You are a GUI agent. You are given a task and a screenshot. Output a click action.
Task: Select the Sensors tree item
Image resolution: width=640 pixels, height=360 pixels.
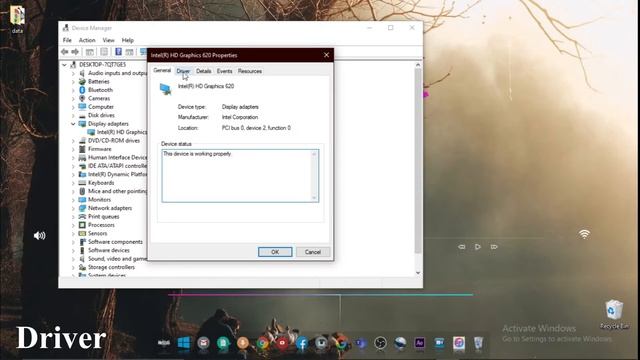pyautogui.click(x=98, y=233)
